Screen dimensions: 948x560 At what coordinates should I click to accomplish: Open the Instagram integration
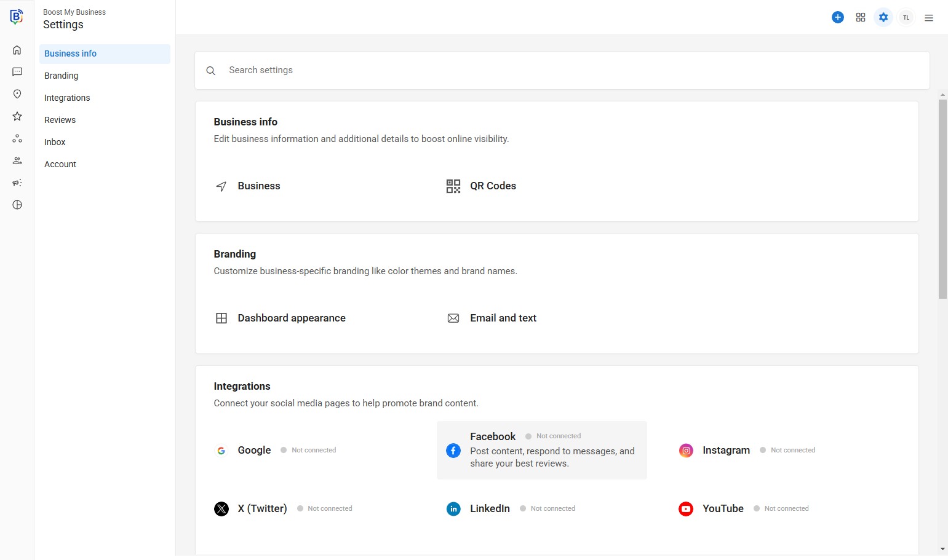point(726,450)
